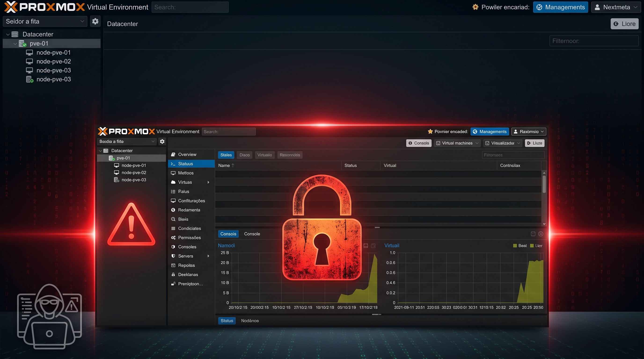Image resolution: width=644 pixels, height=359 pixels.
Task: Switch to the Stales tab
Action: coord(226,155)
